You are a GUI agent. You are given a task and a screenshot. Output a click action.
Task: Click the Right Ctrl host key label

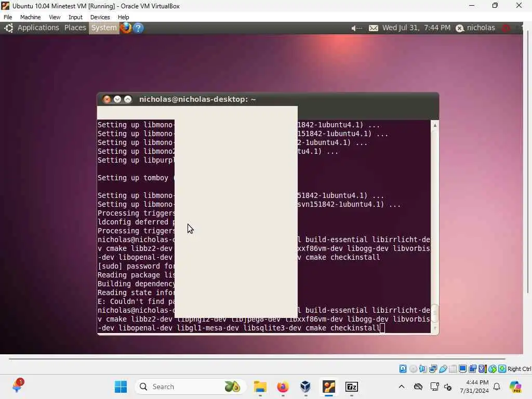pos(520,369)
